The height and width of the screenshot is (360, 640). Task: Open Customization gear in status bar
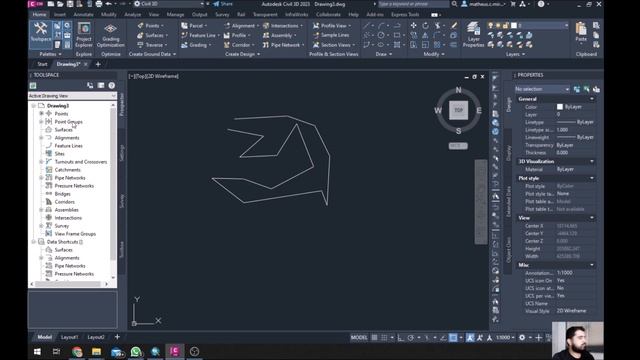(x=522, y=338)
